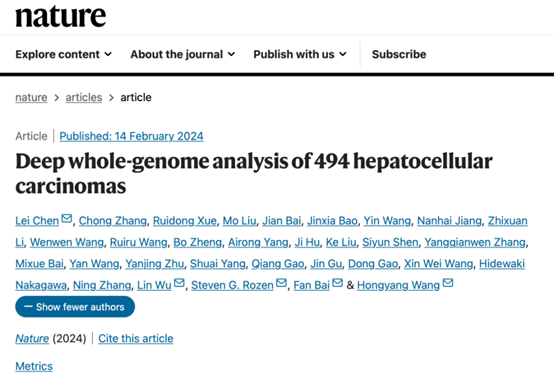Click the envelope icon next to Fan Bai

coord(337,283)
